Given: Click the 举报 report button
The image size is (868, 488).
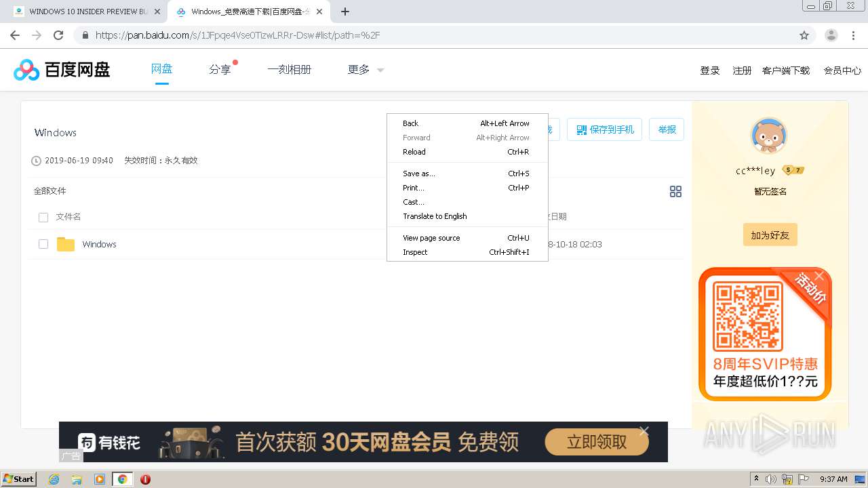Looking at the screenshot, I should 667,129.
